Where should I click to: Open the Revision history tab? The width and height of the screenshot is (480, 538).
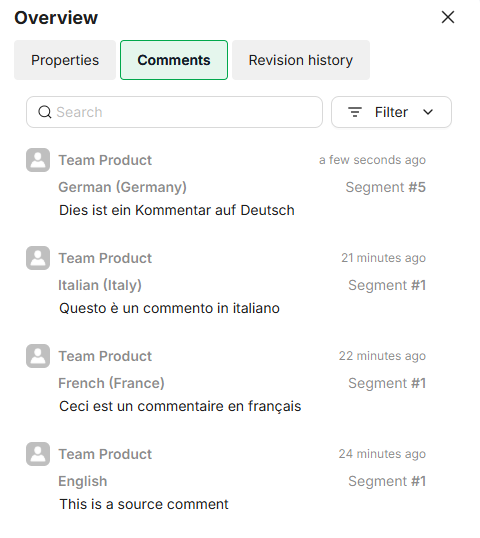[x=301, y=60]
